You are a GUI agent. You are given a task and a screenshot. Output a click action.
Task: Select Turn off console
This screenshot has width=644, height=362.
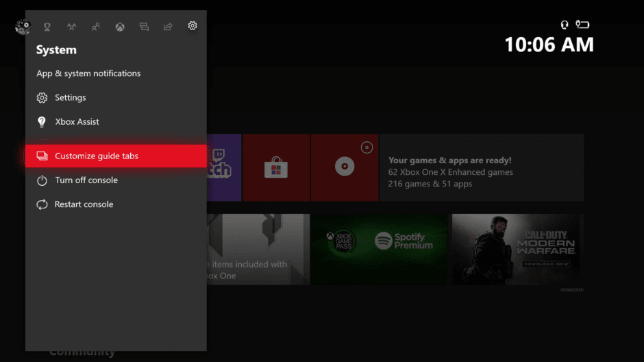coord(86,180)
